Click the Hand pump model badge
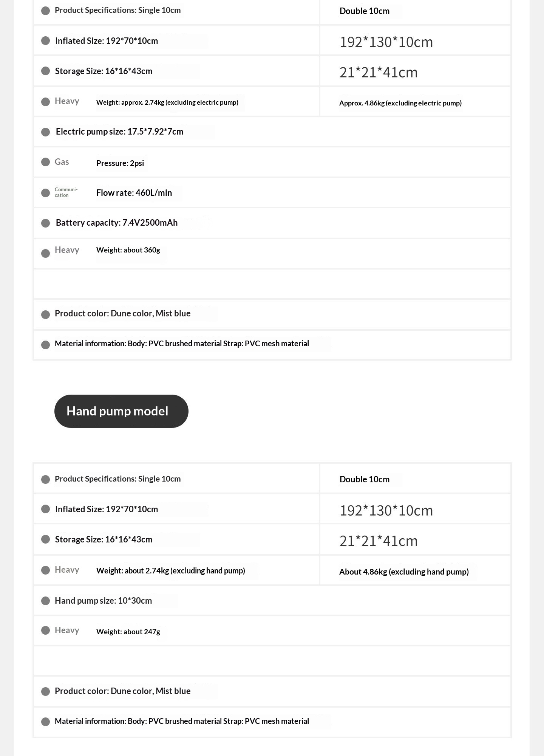 121,411
